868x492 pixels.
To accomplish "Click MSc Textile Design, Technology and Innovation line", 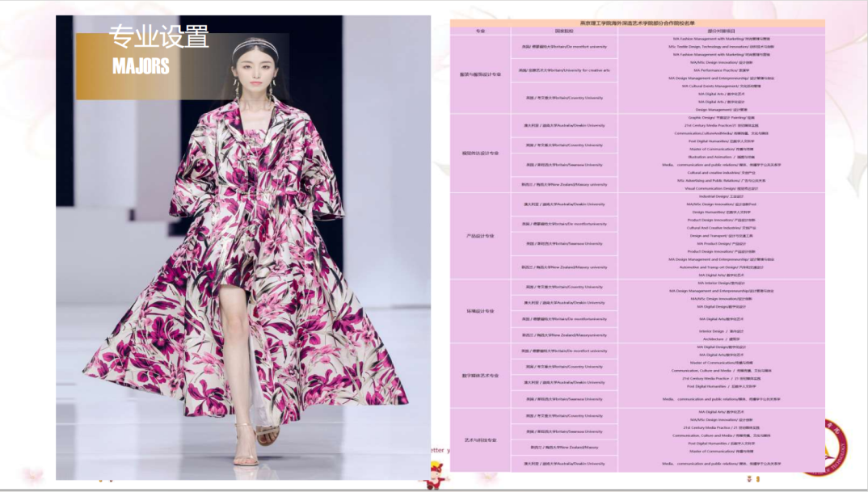I will point(721,47).
